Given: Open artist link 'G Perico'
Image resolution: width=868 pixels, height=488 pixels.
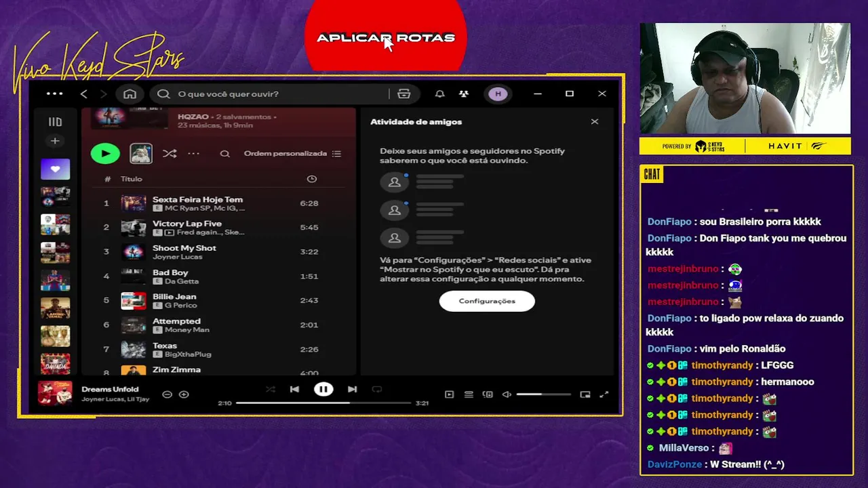Looking at the screenshot, I should [180, 306].
